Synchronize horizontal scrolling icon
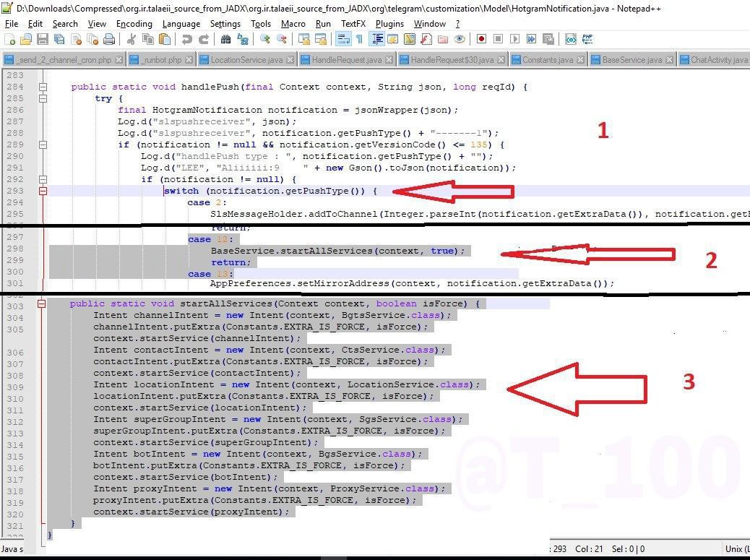 [x=321, y=39]
